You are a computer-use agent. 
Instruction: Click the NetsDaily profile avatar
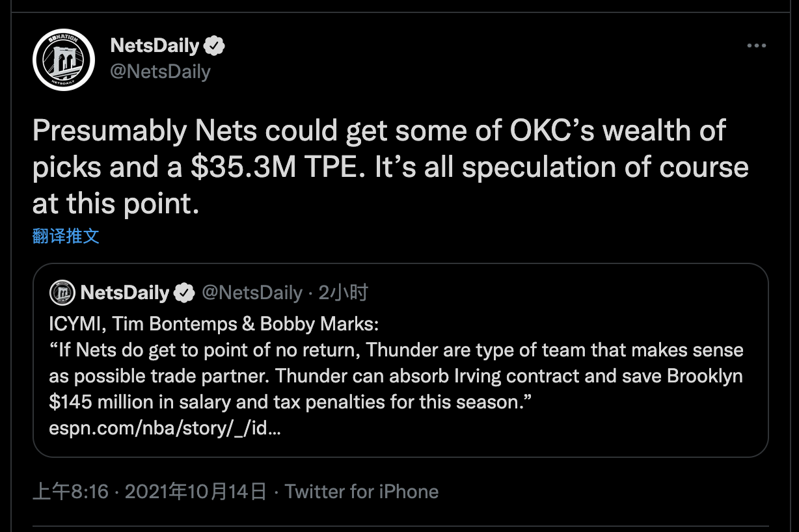click(64, 60)
